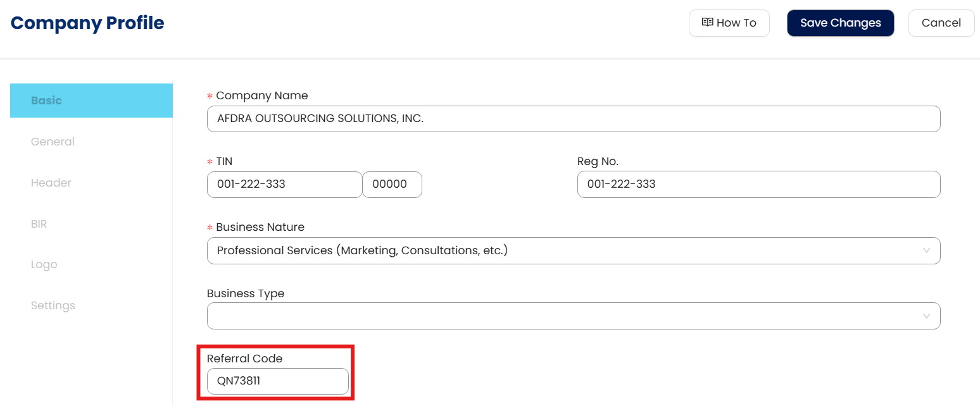980x406 pixels.
Task: Open the Business Nature dropdown
Action: coord(574,250)
